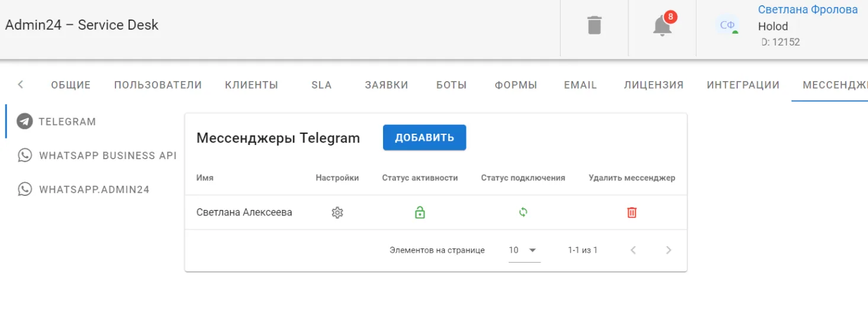Open settings gear for Светлана Алексеева

337,212
